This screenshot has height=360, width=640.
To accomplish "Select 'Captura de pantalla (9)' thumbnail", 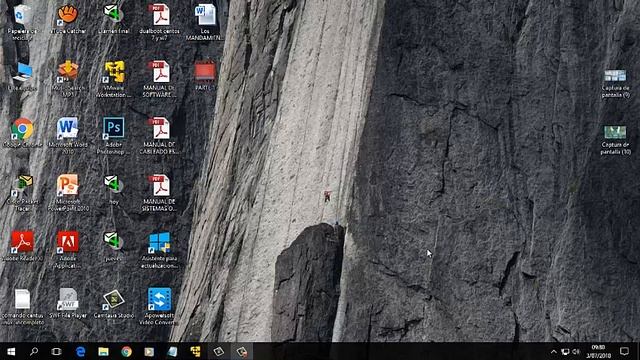I will click(x=615, y=84).
